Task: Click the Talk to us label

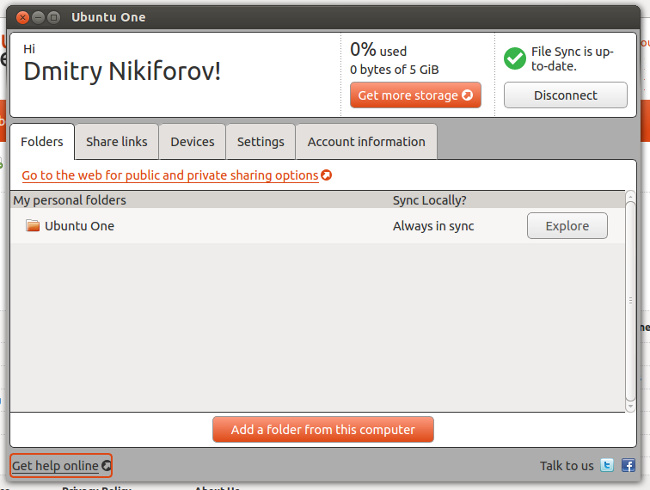Action: 567,466
